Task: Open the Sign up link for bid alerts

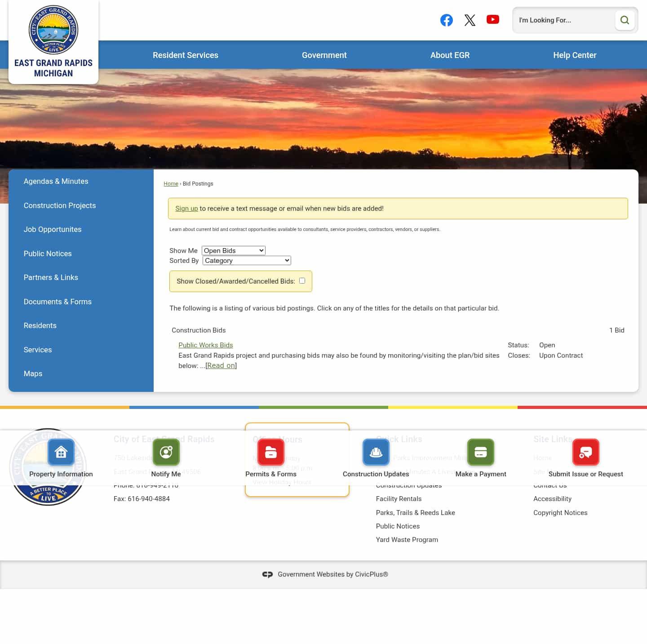Action: [186, 208]
